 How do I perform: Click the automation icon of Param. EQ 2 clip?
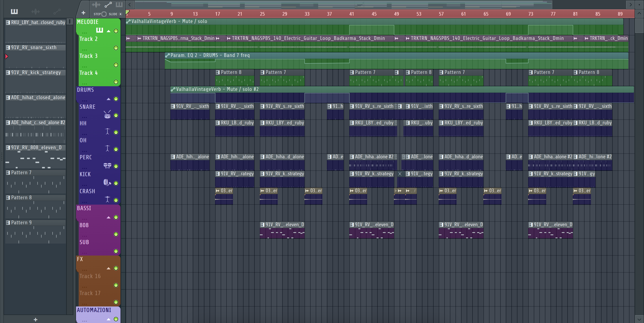pyautogui.click(x=167, y=55)
